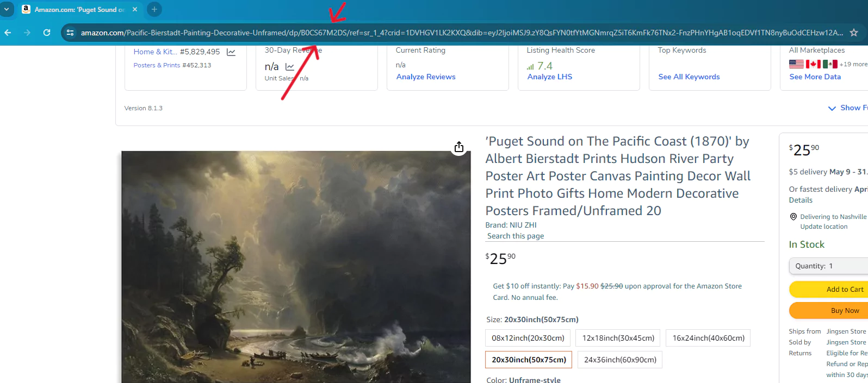Open 30-Day Revenue chart icon
The width and height of the screenshot is (868, 383).
[290, 67]
